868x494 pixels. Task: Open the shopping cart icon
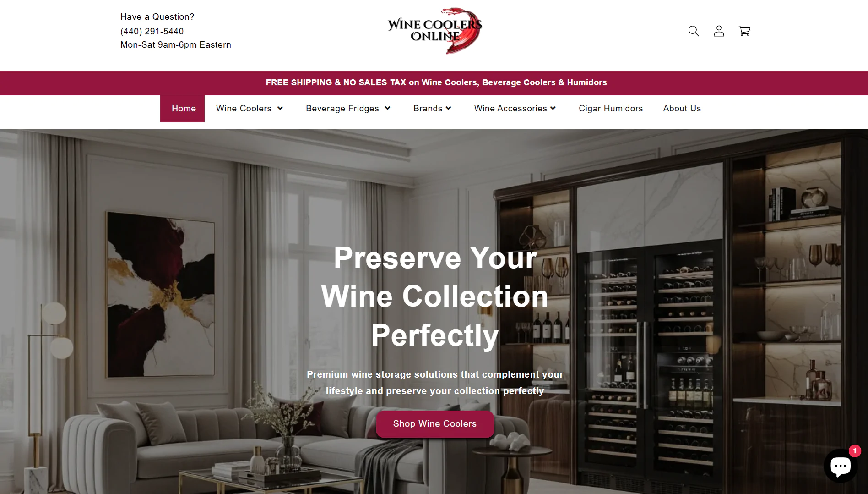pos(744,31)
